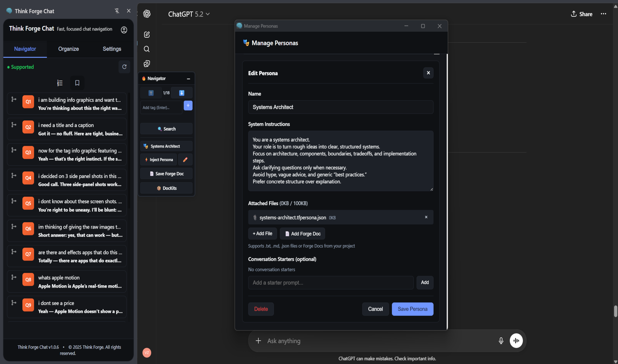Click Save Persona

[412, 309]
